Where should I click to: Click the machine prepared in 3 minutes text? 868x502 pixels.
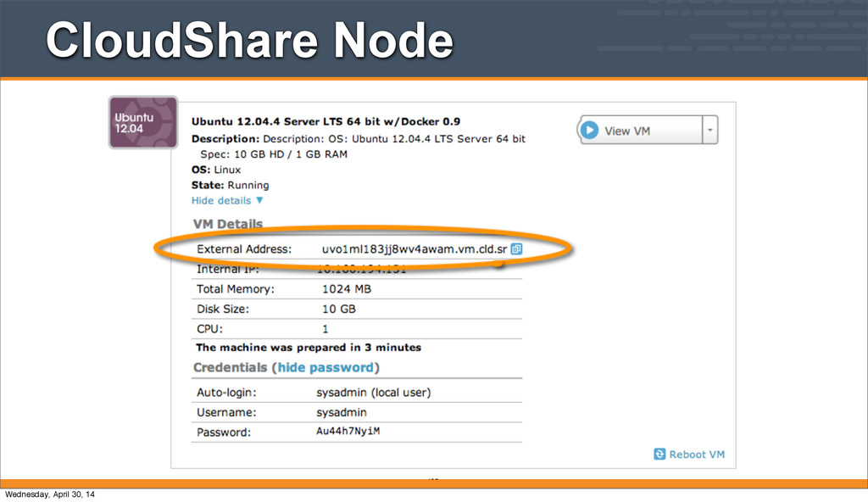309,348
